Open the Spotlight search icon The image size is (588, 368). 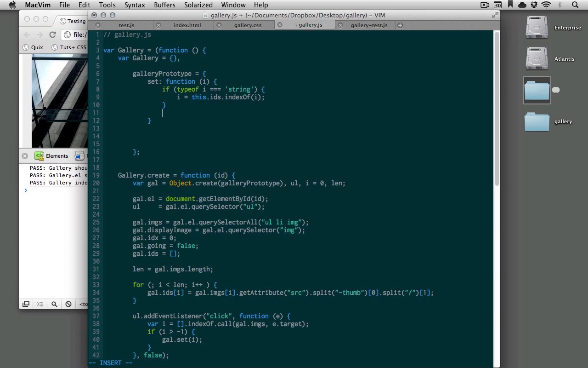[575, 5]
